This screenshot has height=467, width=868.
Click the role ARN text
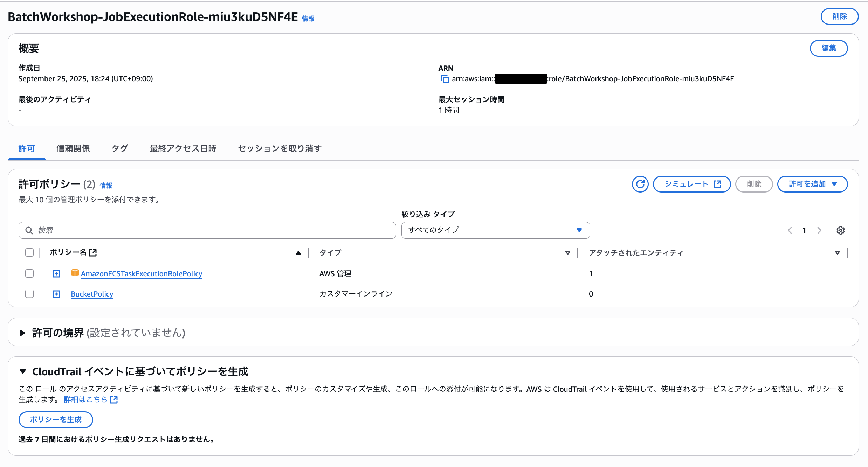click(x=593, y=79)
